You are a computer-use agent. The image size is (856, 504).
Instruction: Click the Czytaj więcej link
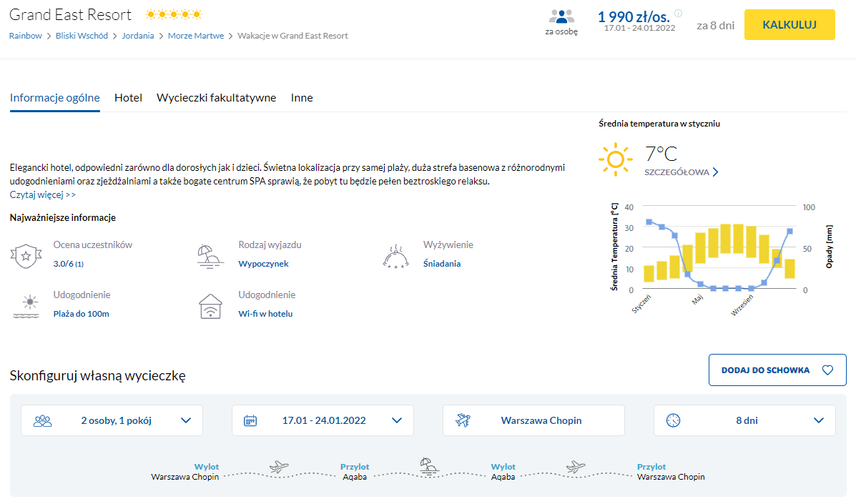pyautogui.click(x=42, y=194)
